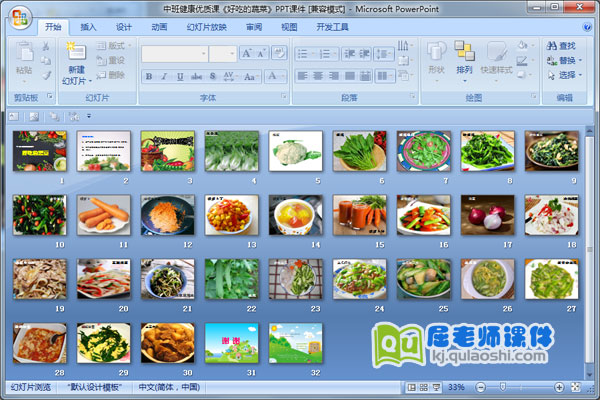Select the cauliflower slide 5 thumbnail
The image size is (600, 400).
(295, 151)
